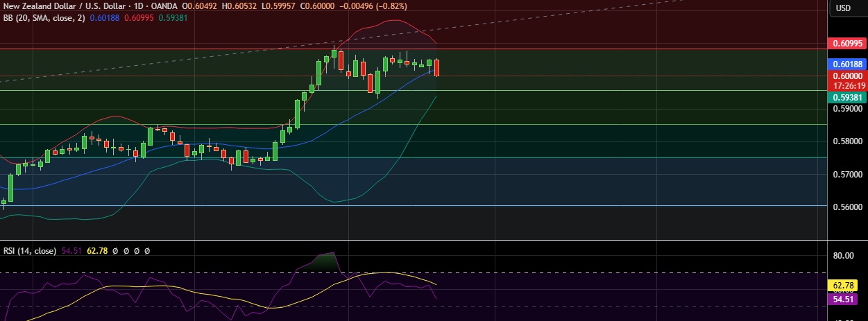This screenshot has height=321, width=868.
Task: Click the red BB upper value 0.60995 in legend
Action: coord(139,17)
